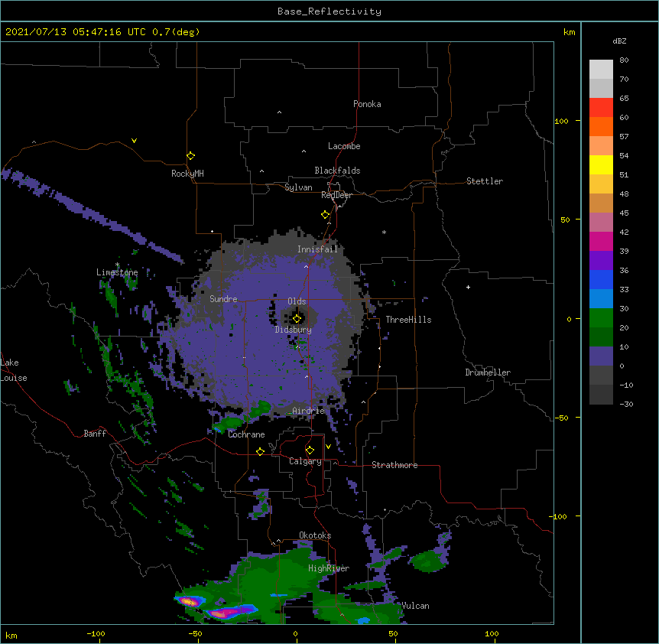
Task: Click the Strathmore town label
Action: [x=394, y=465]
